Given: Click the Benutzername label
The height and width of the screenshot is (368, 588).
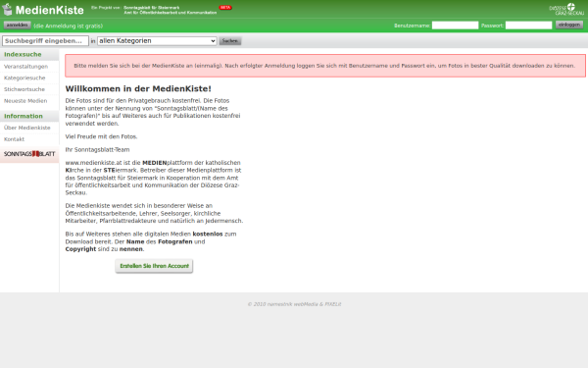Looking at the screenshot, I should pos(412,26).
